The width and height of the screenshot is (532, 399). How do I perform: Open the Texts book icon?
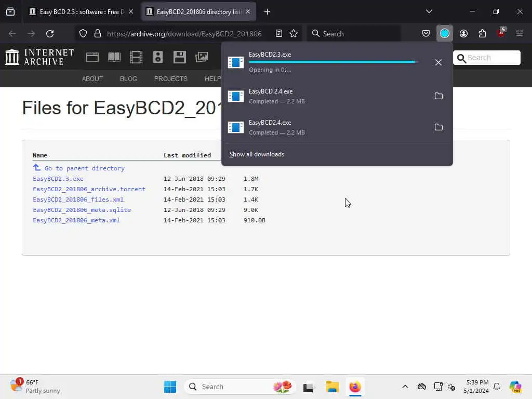pos(114,57)
